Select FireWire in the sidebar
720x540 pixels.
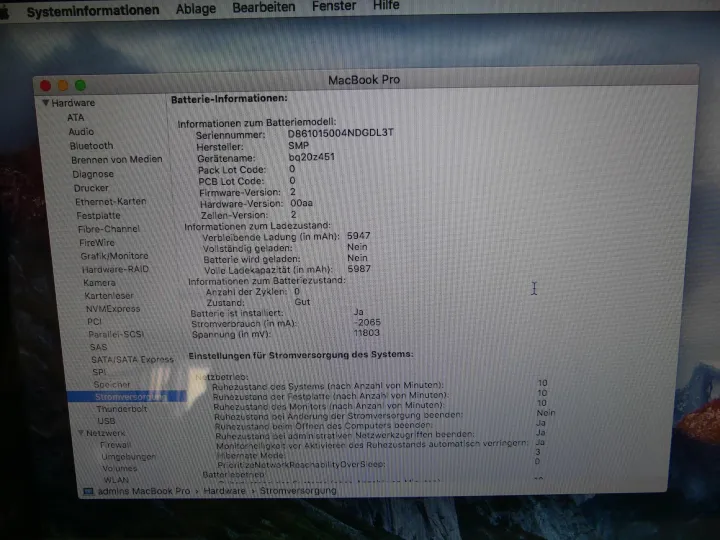click(97, 242)
